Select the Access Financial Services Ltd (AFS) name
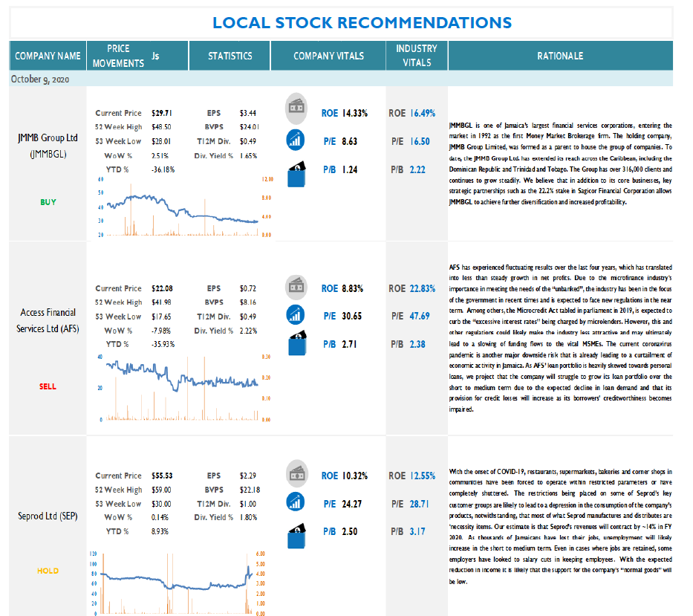 [48, 320]
